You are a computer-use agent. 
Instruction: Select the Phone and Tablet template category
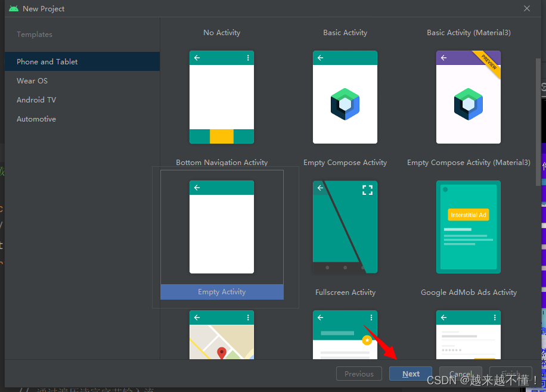point(82,61)
